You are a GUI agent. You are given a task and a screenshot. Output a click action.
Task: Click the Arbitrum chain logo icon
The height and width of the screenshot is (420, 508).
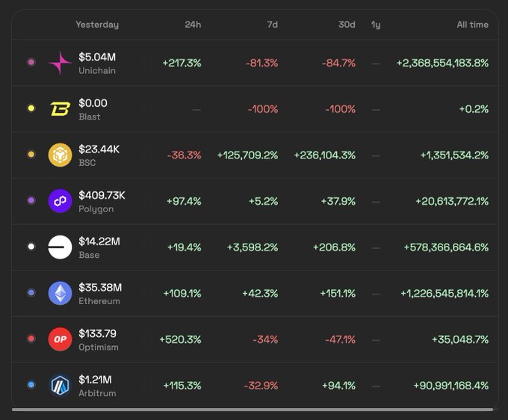(60, 386)
